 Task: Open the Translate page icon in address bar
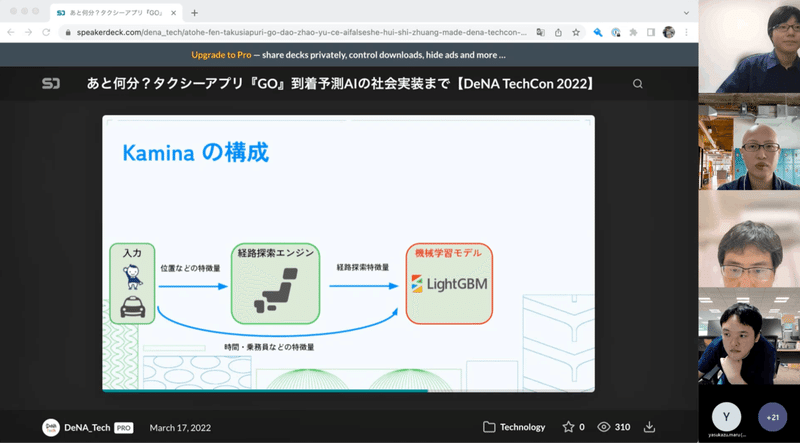540,32
